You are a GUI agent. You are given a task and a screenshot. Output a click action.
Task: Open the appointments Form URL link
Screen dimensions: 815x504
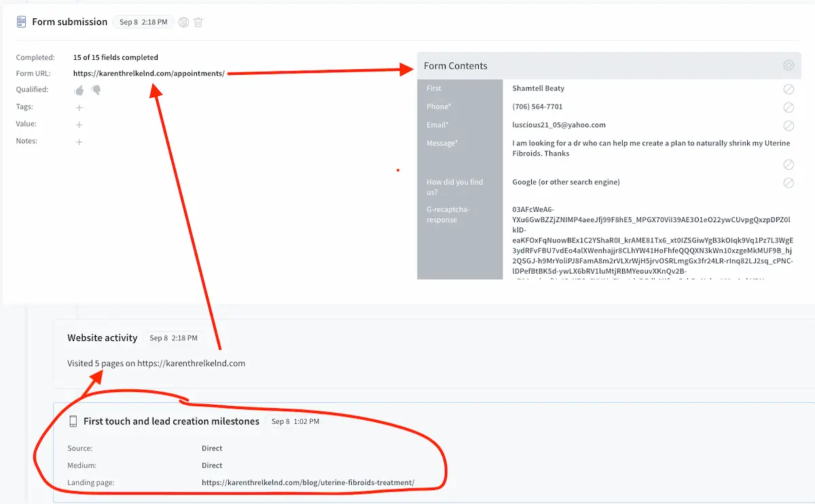pos(149,73)
